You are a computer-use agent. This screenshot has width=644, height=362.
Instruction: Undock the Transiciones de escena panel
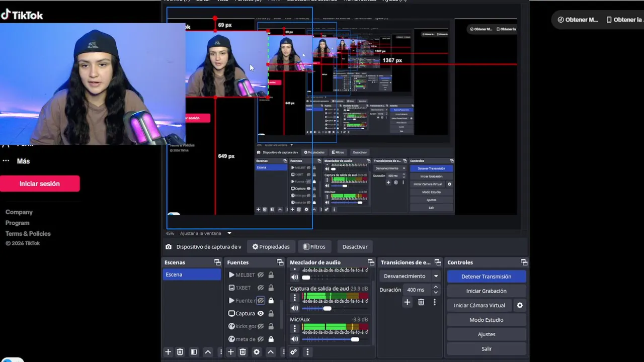[438, 262]
